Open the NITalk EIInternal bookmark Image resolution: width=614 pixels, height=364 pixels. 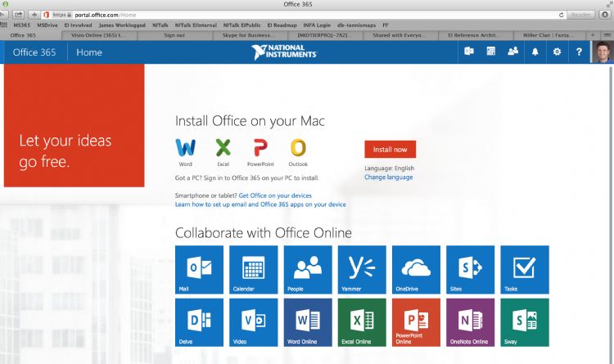(196, 25)
